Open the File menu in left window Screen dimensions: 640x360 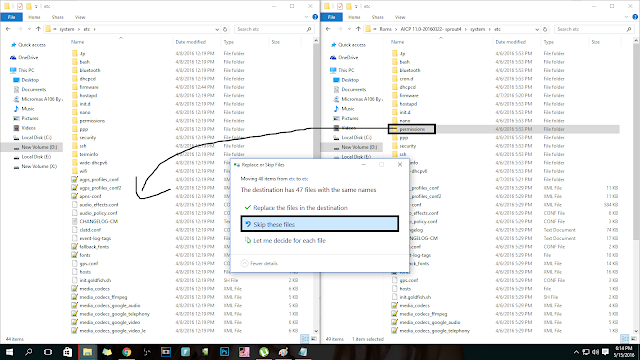pyautogui.click(x=11, y=17)
